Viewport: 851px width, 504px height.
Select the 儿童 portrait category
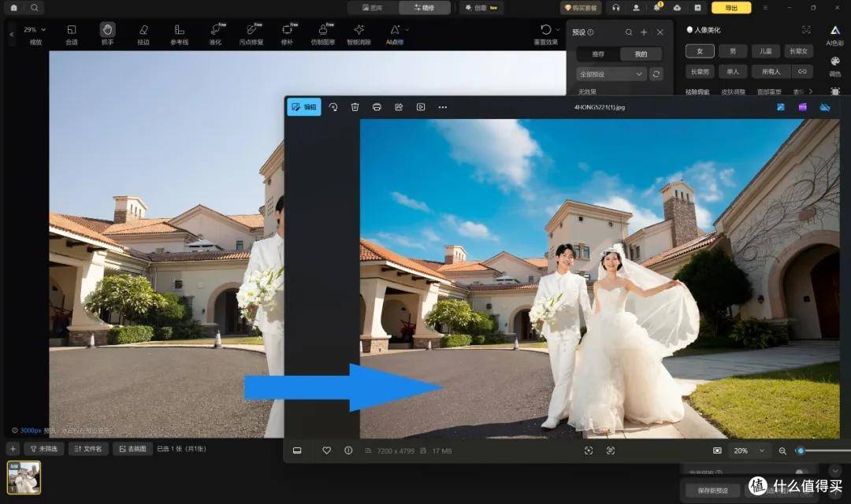766,51
